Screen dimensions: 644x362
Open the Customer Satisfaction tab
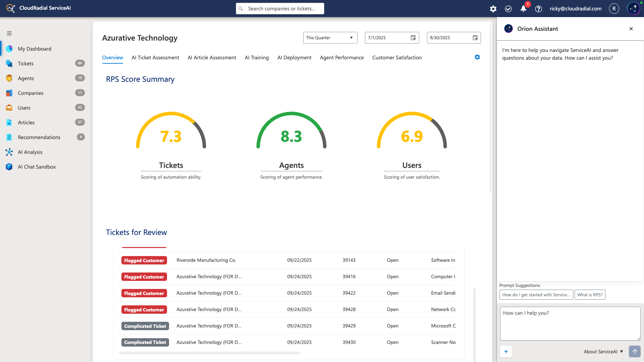pos(397,58)
